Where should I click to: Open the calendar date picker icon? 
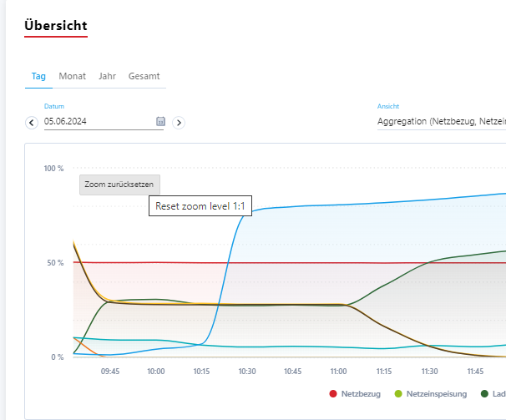[160, 121]
